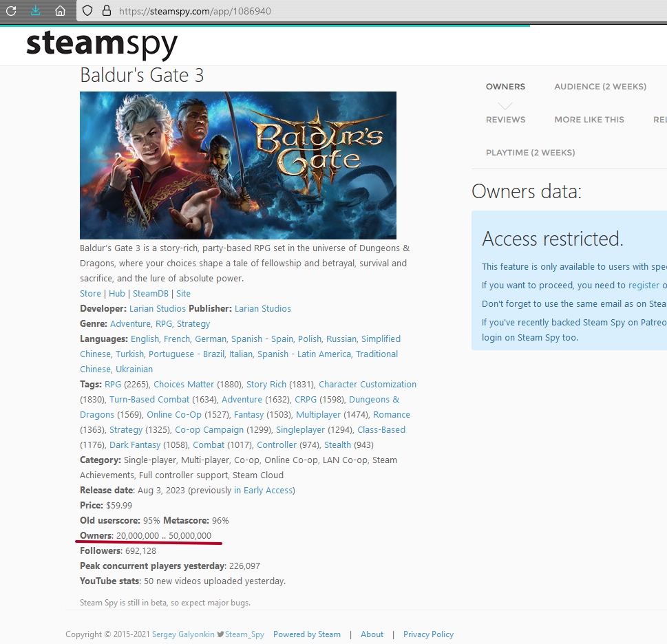667x644 pixels.
Task: Open the Character Customization tag
Action: pyautogui.click(x=368, y=385)
